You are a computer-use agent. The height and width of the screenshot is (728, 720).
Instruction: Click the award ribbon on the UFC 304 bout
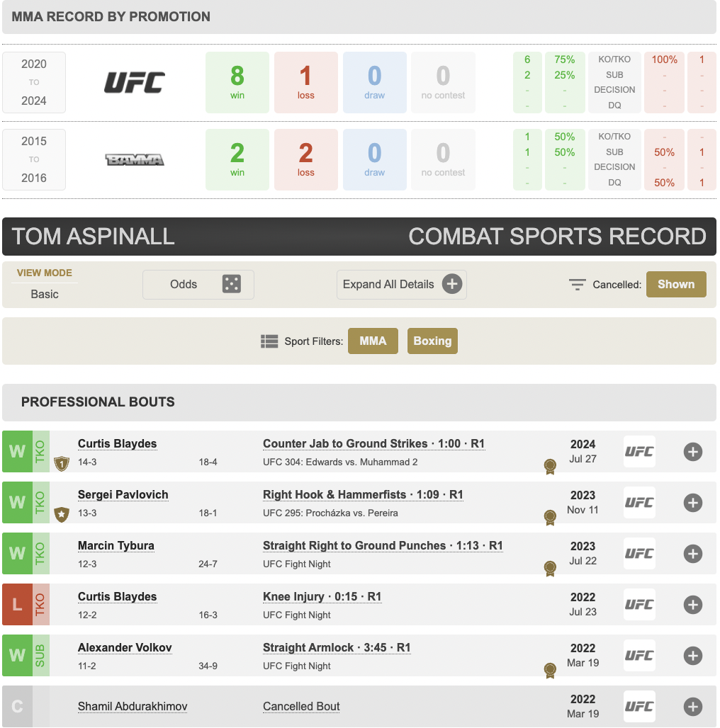click(550, 467)
